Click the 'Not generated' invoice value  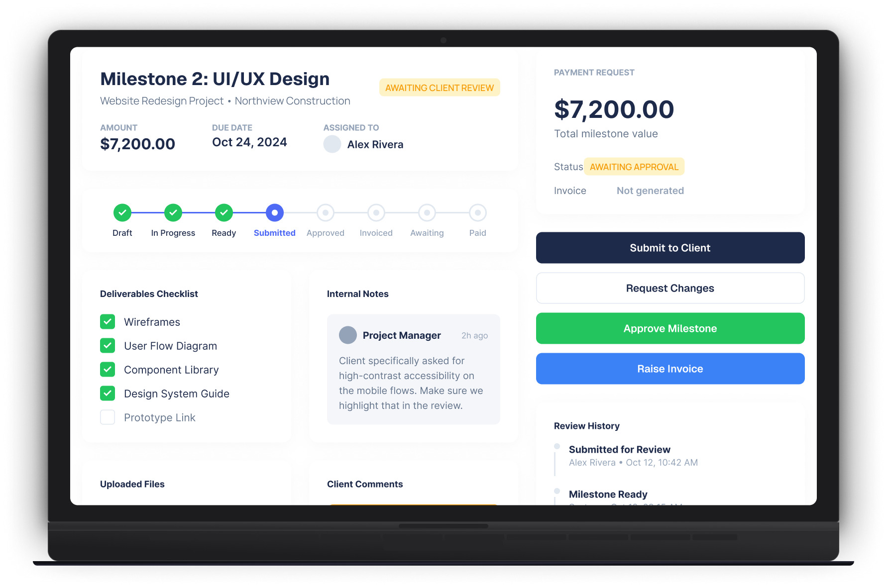coord(650,191)
